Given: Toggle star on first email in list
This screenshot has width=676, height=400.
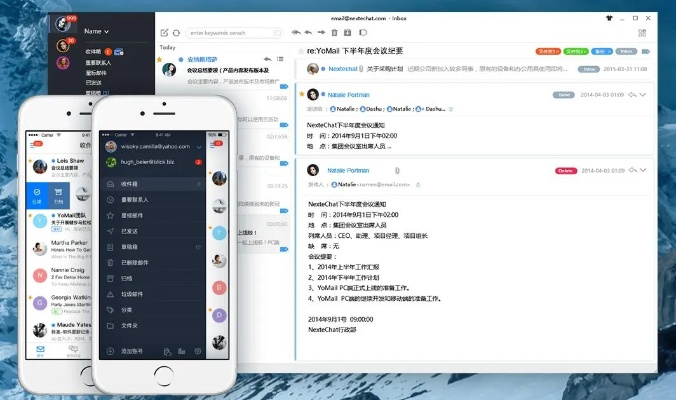Looking at the screenshot, I should (x=160, y=59).
